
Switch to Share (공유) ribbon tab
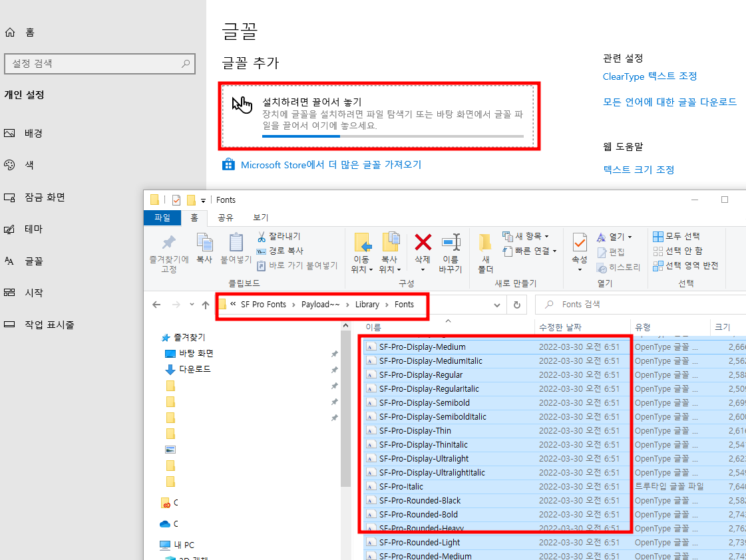pos(226,217)
